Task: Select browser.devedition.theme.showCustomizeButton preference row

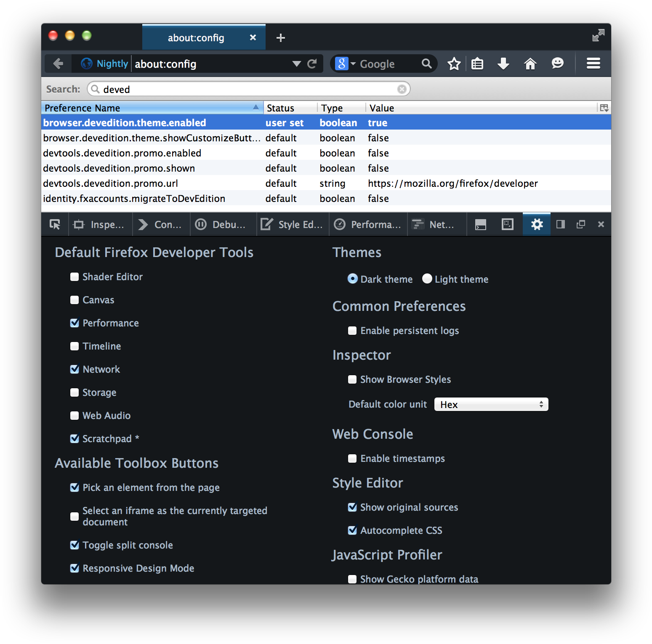Action: coord(326,138)
